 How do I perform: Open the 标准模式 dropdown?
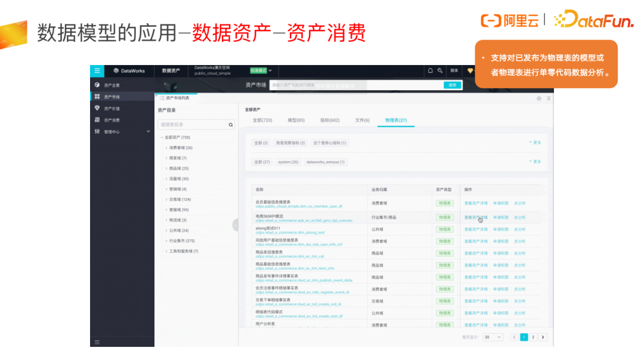[261, 71]
